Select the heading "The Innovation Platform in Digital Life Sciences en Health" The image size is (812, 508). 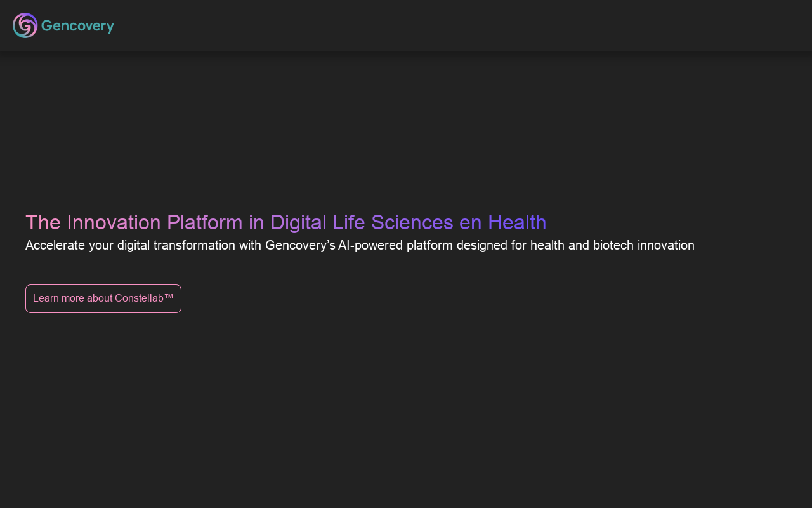(x=285, y=222)
